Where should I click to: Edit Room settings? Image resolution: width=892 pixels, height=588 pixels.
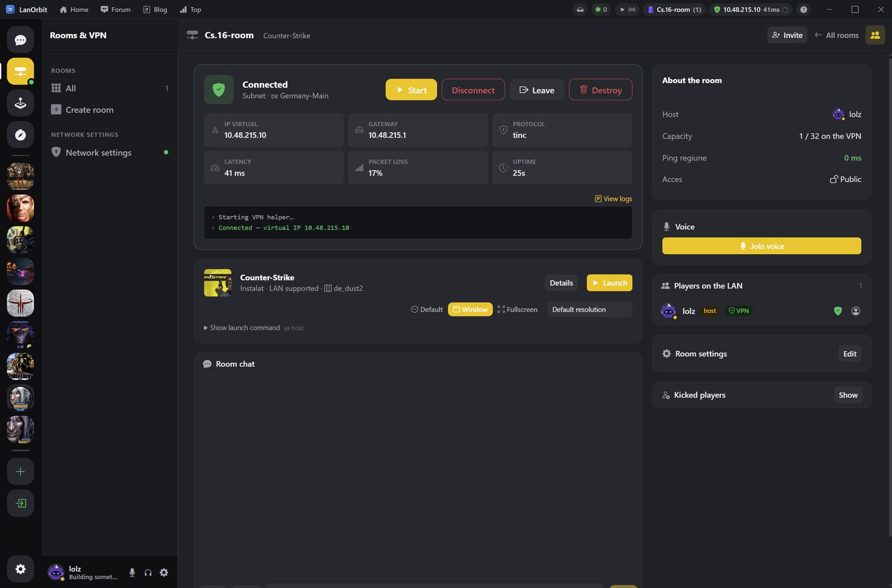click(x=850, y=354)
